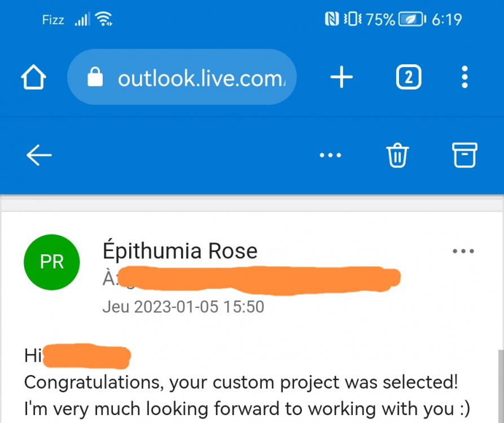Tap the padlock icon in the address bar
Viewport: 504px width, 423px height.
tap(95, 77)
